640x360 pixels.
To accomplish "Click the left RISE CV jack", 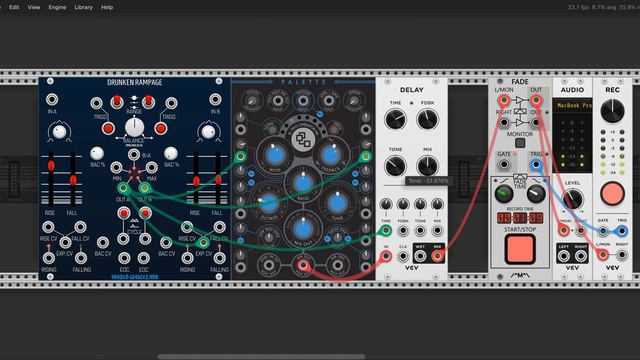I will click(x=48, y=227).
